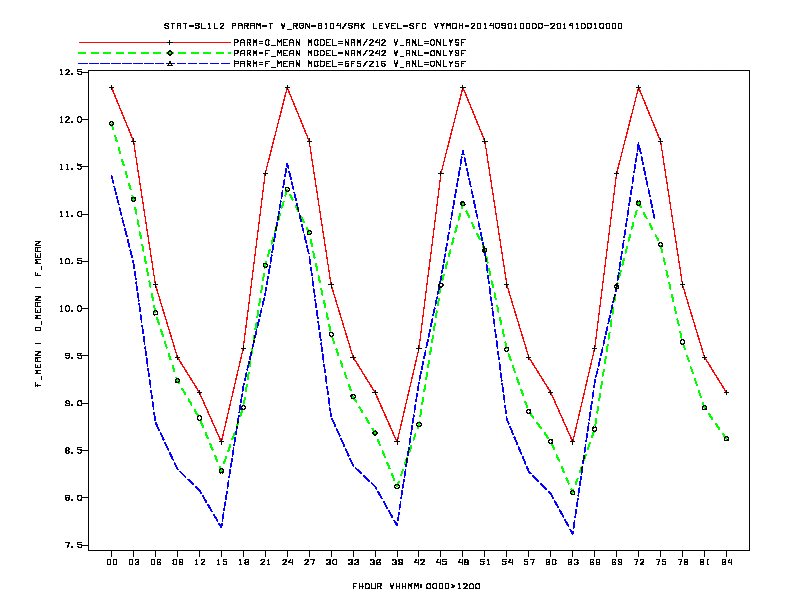
Task: Click x-axis hour label 15
Action: click(x=221, y=562)
